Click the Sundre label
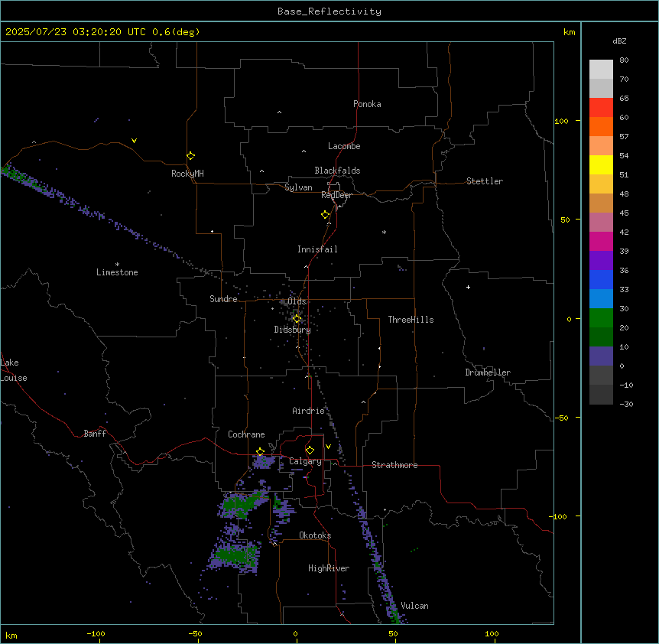 click(x=223, y=299)
